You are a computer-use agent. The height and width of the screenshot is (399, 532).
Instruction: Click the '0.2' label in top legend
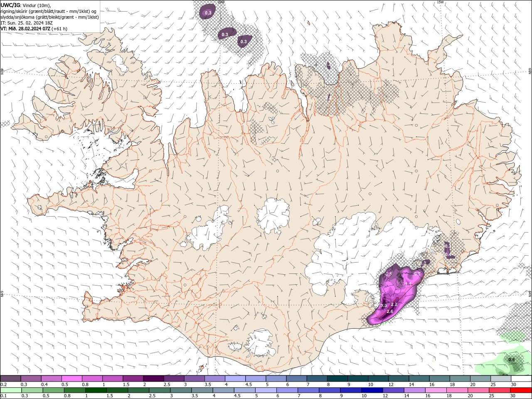point(3,384)
